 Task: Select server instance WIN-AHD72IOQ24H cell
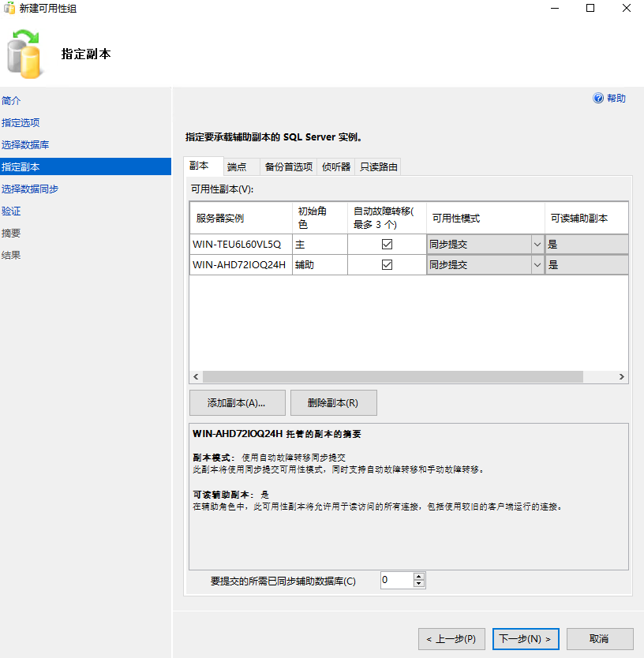[241, 265]
